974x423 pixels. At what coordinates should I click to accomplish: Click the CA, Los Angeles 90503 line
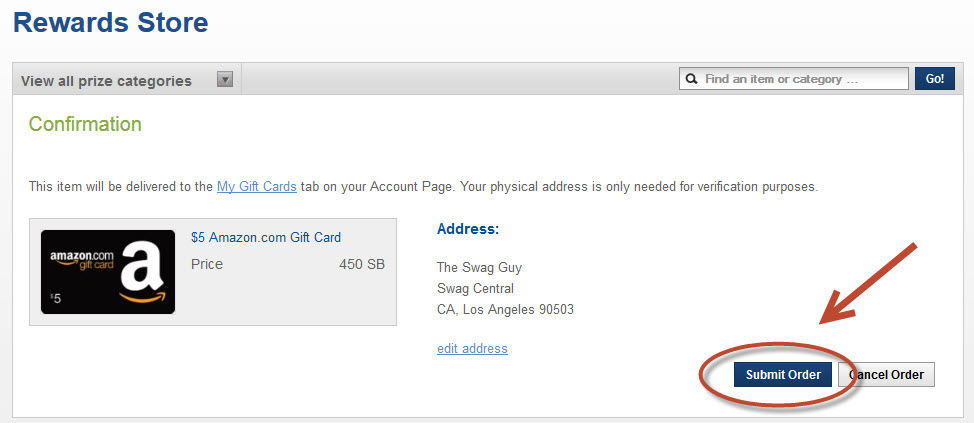tap(506, 310)
